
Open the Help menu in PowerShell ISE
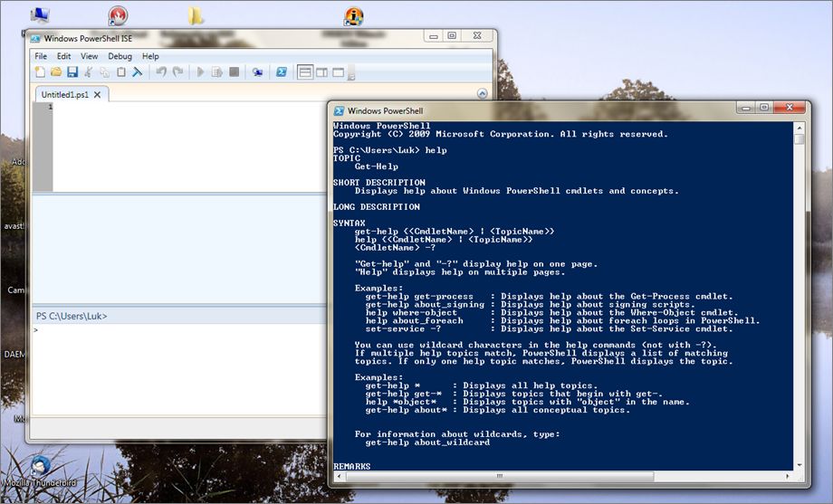point(150,56)
